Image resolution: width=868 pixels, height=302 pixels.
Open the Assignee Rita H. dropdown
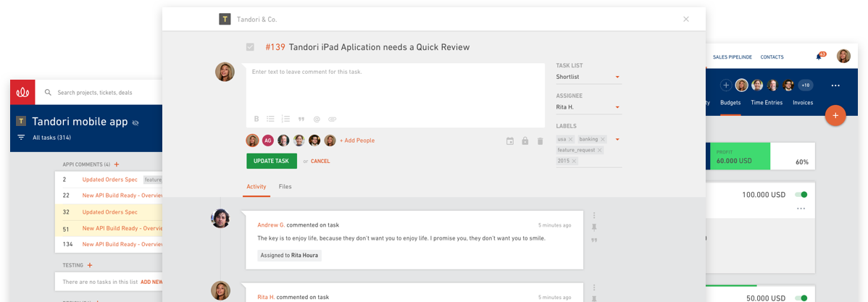point(589,106)
